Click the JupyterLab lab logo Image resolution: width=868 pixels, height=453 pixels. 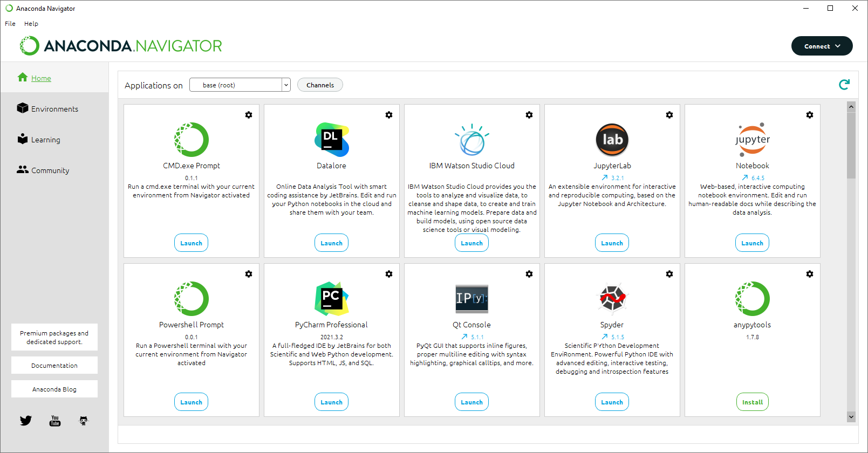coord(612,140)
